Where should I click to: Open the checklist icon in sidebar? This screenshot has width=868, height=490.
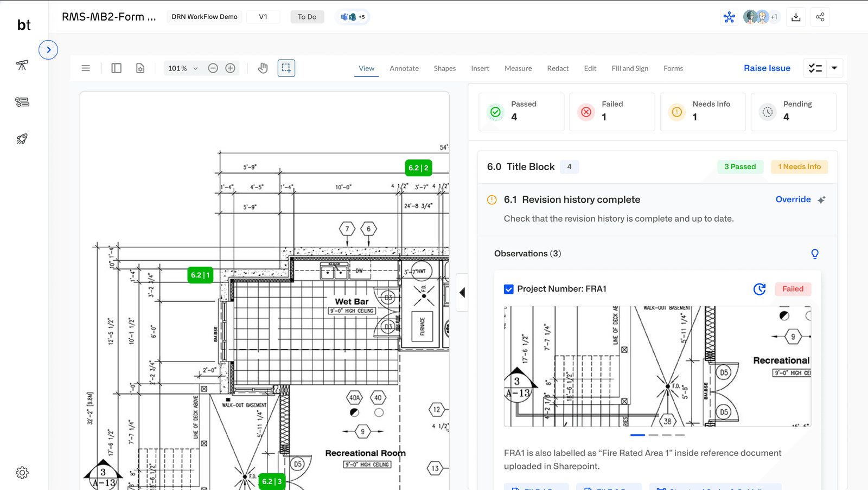coord(22,102)
